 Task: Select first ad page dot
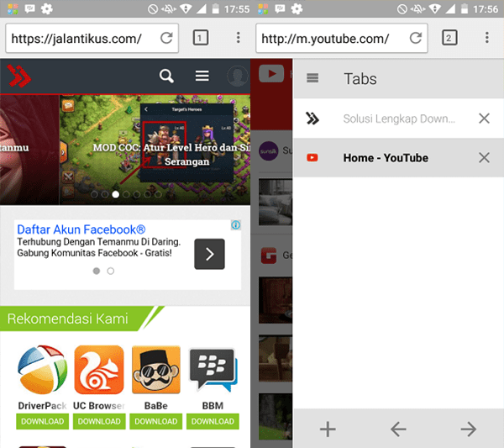point(97,271)
